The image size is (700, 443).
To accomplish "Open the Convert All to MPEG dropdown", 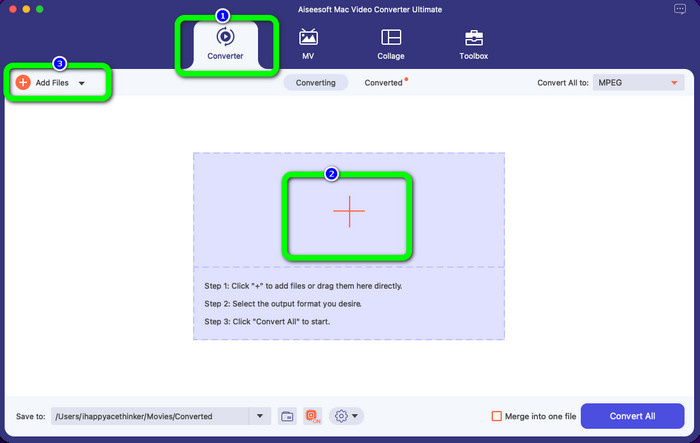I will (x=638, y=83).
